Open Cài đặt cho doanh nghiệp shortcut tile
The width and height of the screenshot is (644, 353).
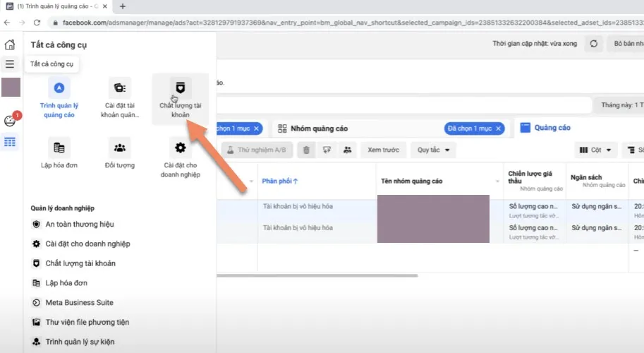(181, 158)
